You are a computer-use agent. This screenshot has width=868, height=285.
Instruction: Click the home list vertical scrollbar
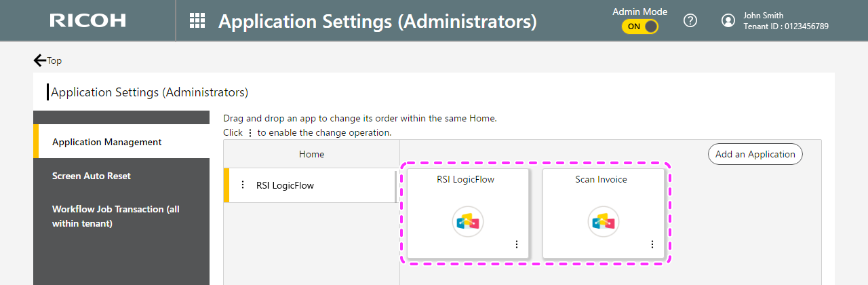[396, 187]
